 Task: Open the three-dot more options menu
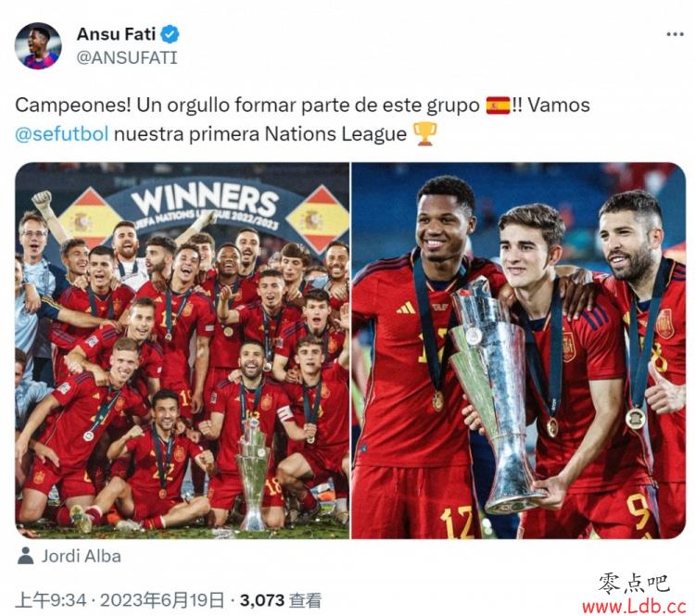[675, 34]
